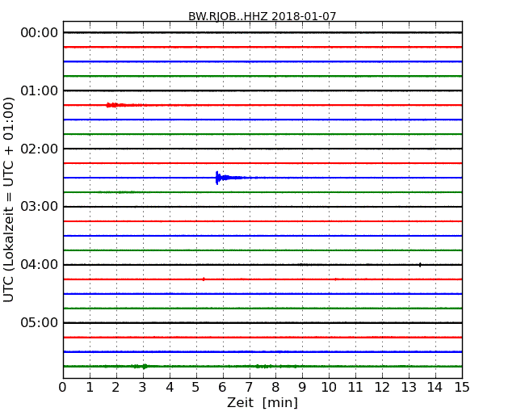Viewport: 525px width, 420px height.
Task: Click the red spike near minute 5 after 04:00
Action: pyautogui.click(x=204, y=279)
